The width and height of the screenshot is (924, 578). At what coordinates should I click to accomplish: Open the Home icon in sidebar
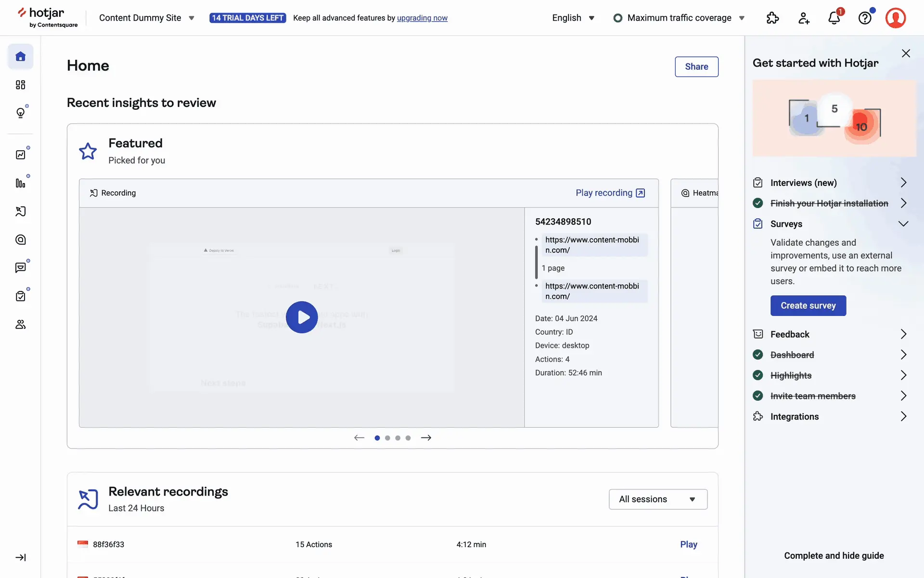[x=20, y=56]
